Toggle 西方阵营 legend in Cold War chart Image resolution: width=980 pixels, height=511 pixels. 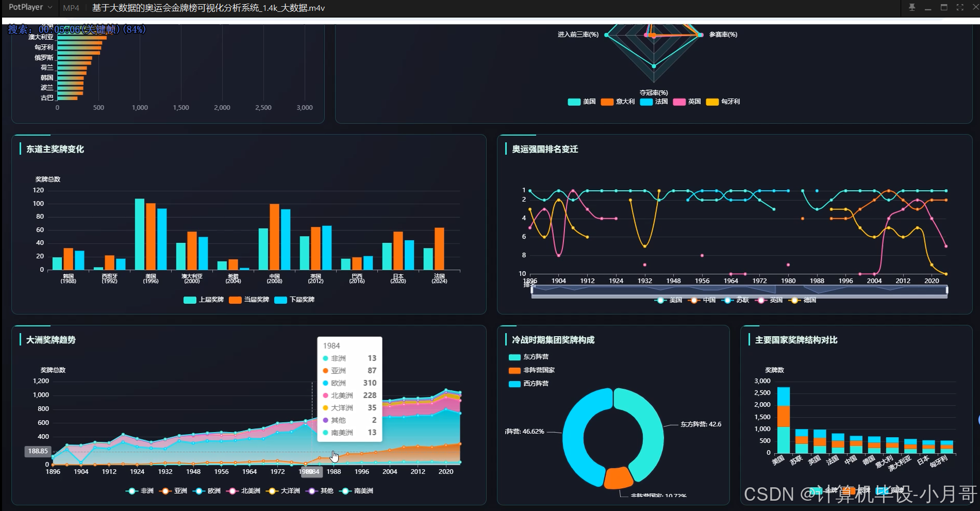point(528,384)
